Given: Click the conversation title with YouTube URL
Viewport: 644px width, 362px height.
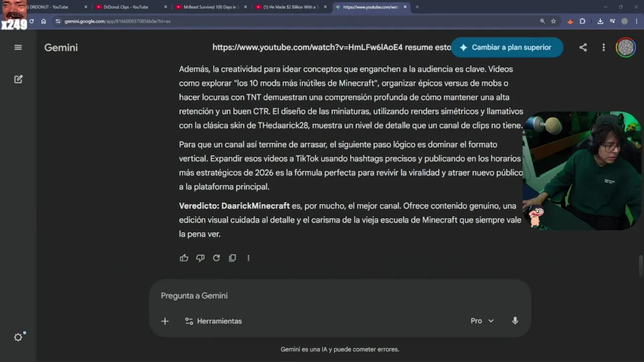Looking at the screenshot, I should 332,47.
